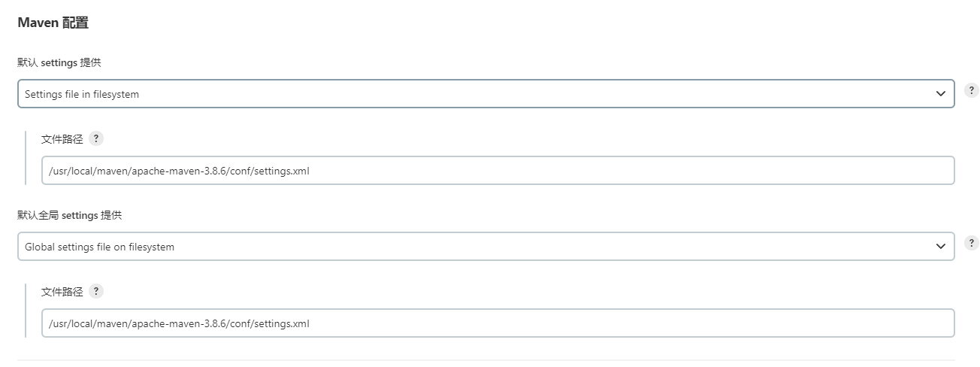The image size is (980, 367).
Task: Place cursor in path text under 默认全局 settings 提供
Action: click(x=179, y=323)
